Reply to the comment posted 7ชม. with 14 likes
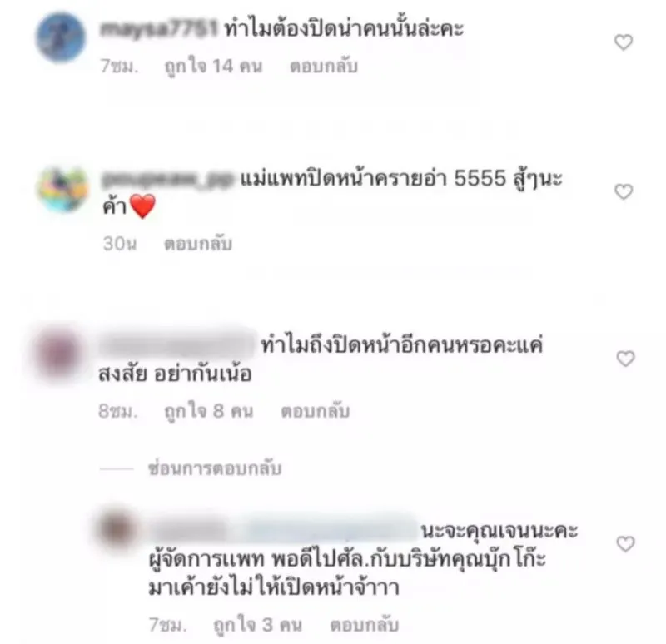Image resolution: width=666 pixels, height=644 pixels. 324,67
